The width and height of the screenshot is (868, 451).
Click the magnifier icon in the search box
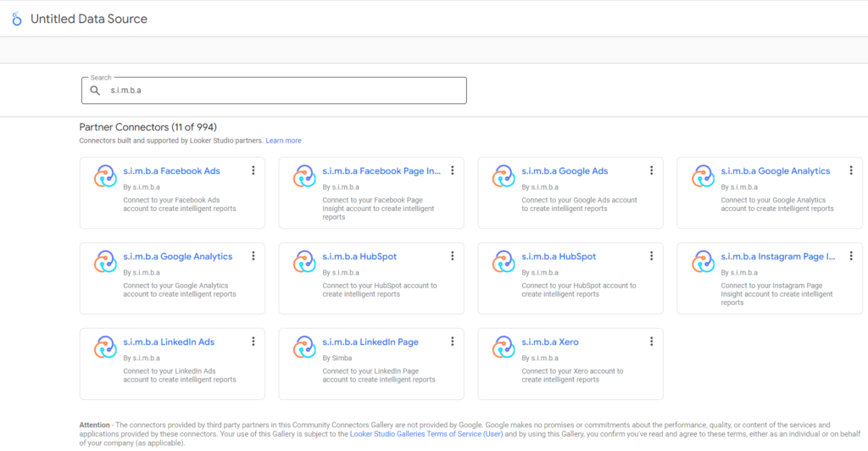(96, 90)
